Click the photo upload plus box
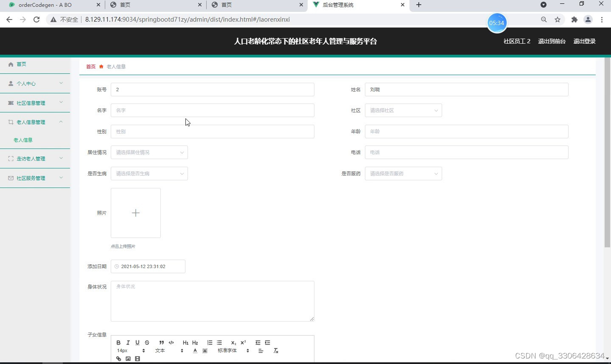This screenshot has width=611, height=364. (136, 213)
